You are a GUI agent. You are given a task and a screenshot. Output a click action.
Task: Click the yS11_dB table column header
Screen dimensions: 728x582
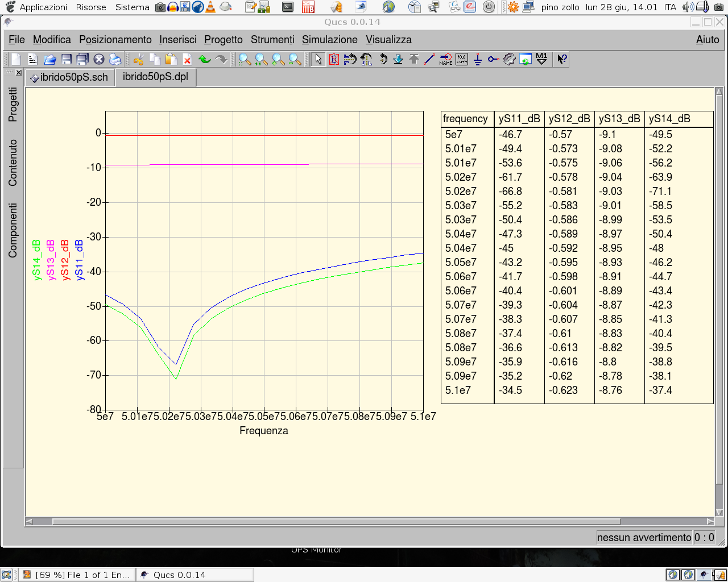click(519, 119)
